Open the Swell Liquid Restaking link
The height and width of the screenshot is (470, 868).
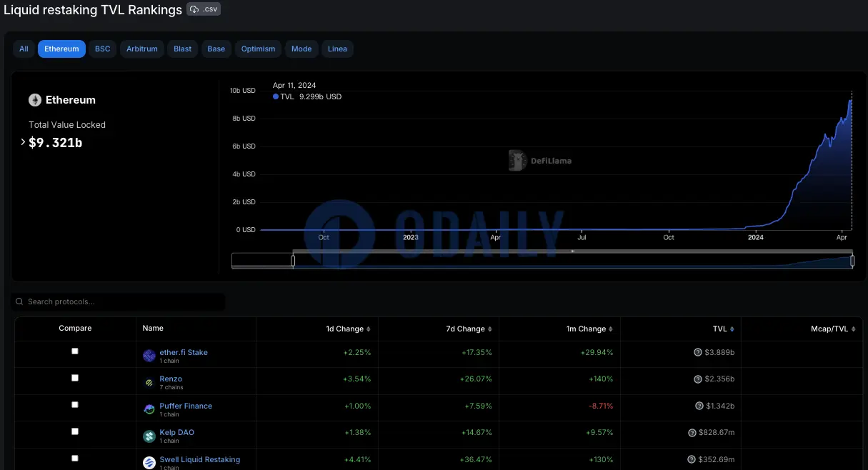click(x=199, y=459)
